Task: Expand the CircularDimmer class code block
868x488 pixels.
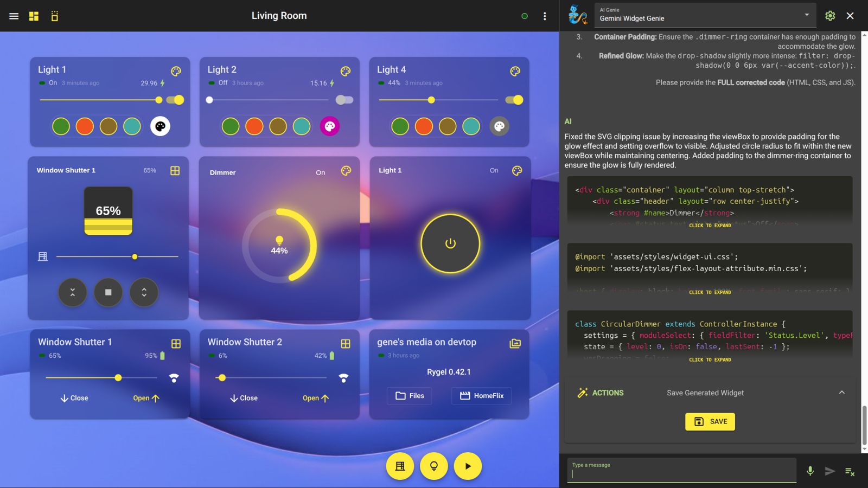Action: pyautogui.click(x=710, y=359)
